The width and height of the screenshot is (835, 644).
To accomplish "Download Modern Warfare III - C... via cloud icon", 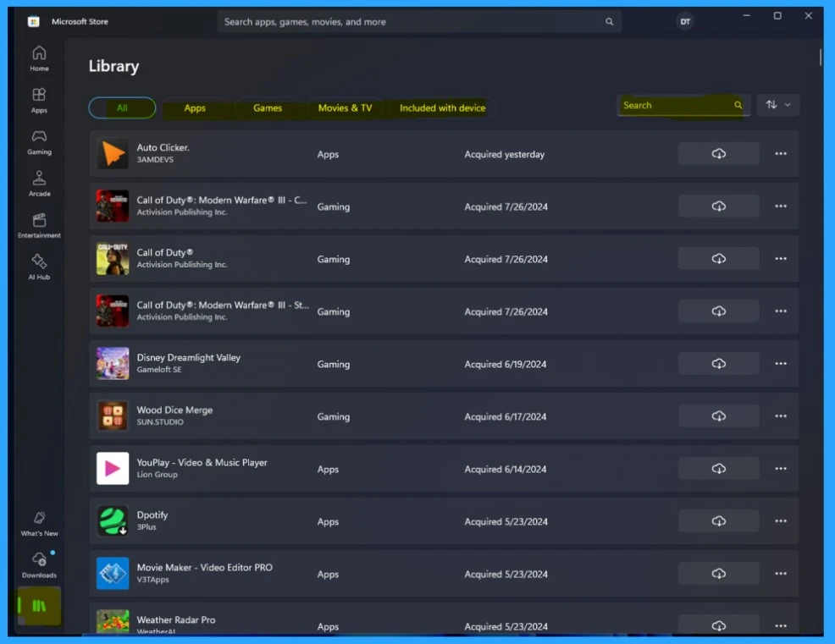I will click(x=718, y=206).
